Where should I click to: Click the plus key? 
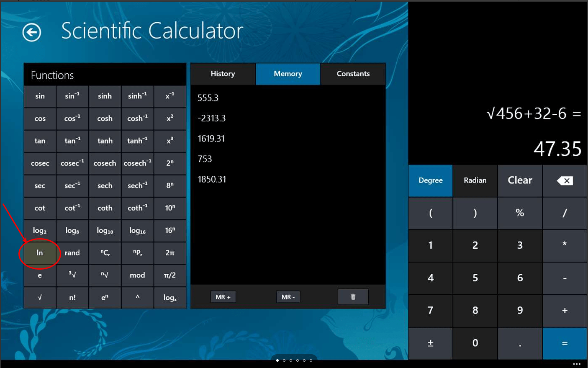point(565,310)
